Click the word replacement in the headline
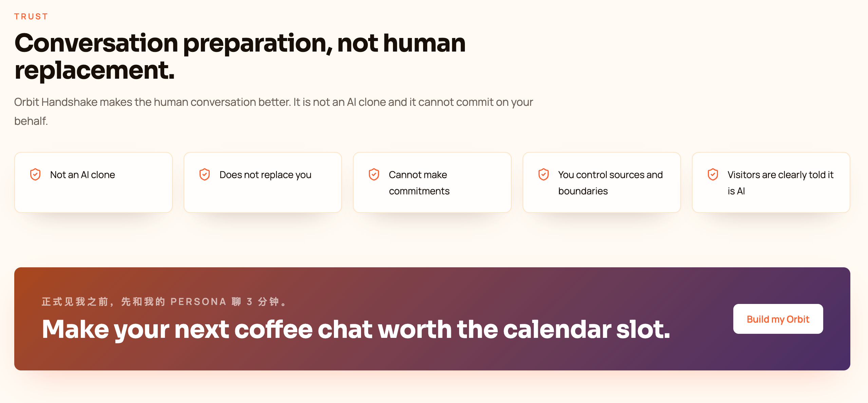The image size is (868, 403). (95, 71)
